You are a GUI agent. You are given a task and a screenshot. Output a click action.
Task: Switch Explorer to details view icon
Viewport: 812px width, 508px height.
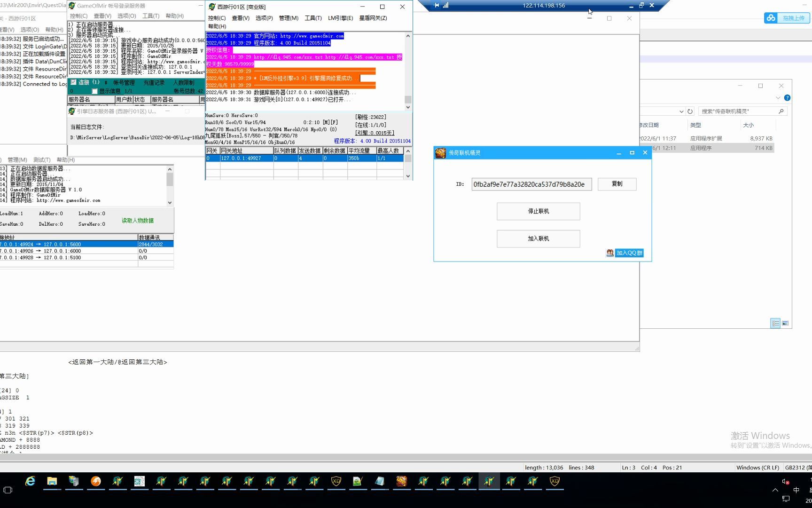point(775,323)
